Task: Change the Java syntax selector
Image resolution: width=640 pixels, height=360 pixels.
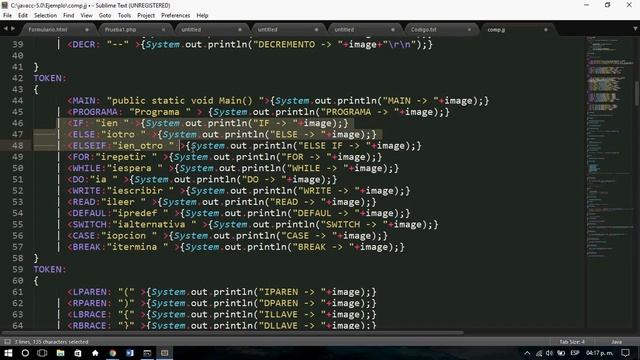Action: (617, 342)
